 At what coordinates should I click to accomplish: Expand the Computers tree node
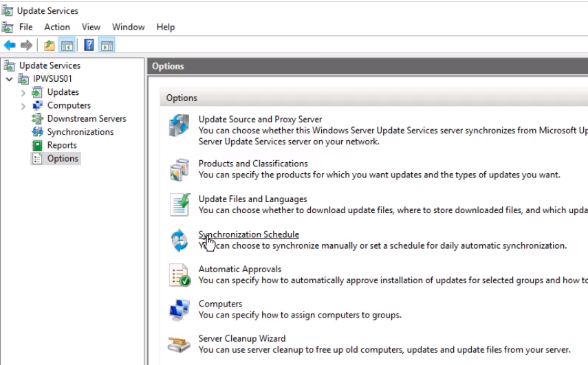pyautogui.click(x=23, y=106)
